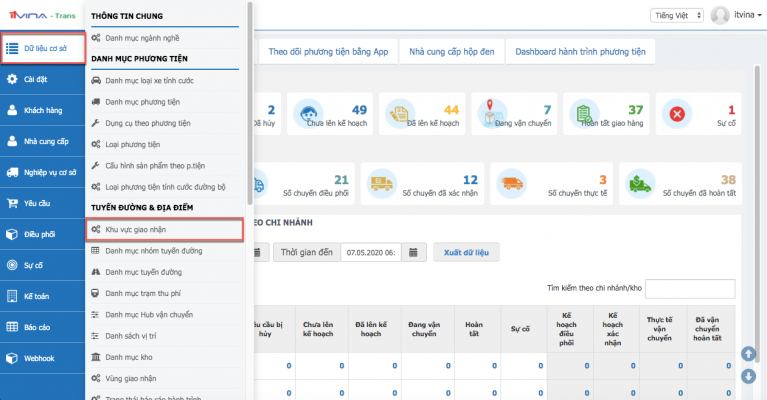Switch to Nhà cung cấp hộp đen tab
The image size is (767, 400).
pos(450,51)
